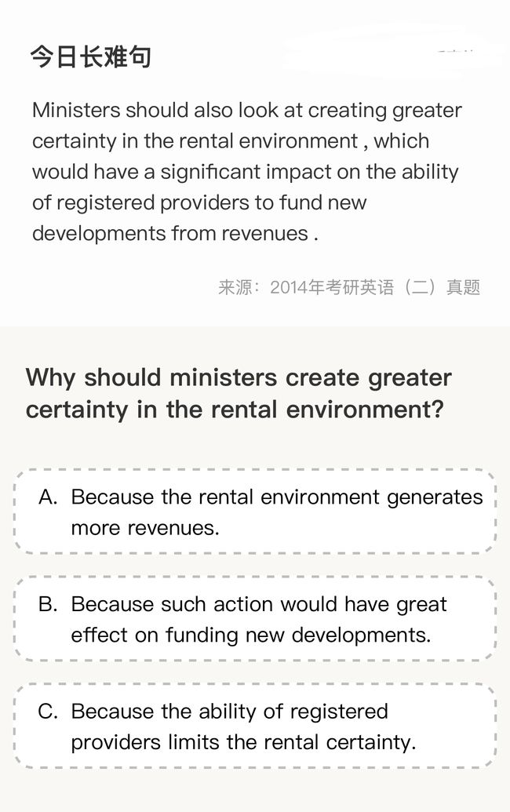Tap the word certainty starting the second line

[74, 142]
